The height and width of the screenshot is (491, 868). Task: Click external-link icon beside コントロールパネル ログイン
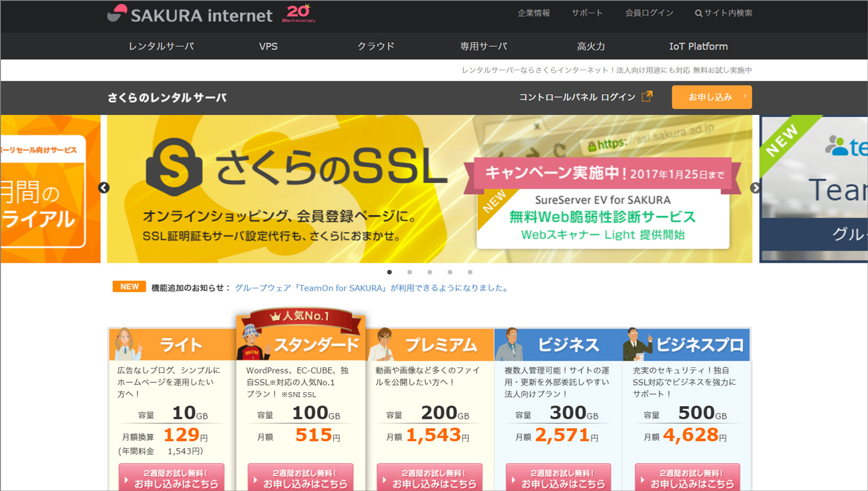pos(647,96)
